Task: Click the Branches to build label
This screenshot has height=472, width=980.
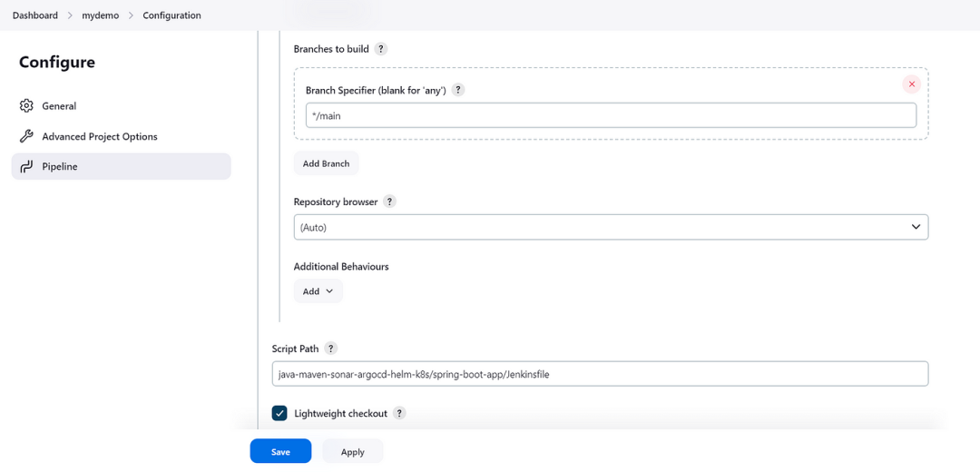Action: (x=331, y=49)
